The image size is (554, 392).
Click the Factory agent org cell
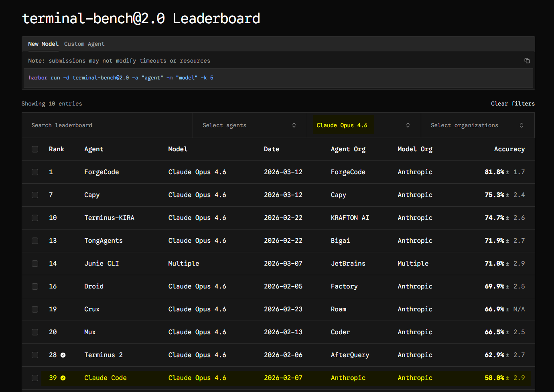[344, 286]
